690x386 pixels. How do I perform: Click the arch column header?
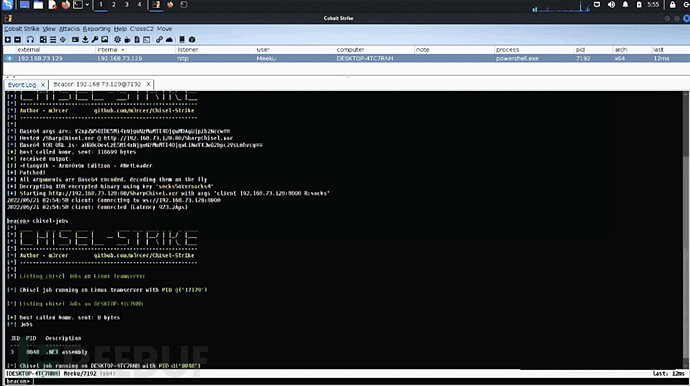pyautogui.click(x=632, y=50)
